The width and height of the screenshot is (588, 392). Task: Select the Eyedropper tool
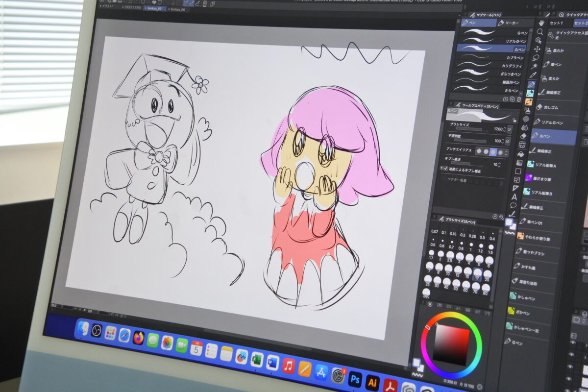(x=533, y=75)
